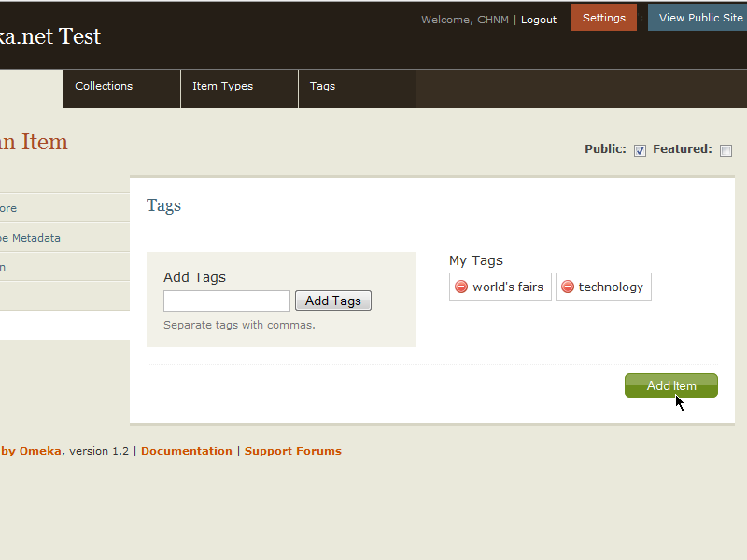Open the Collections tab
This screenshot has width=747, height=560.
coord(122,89)
